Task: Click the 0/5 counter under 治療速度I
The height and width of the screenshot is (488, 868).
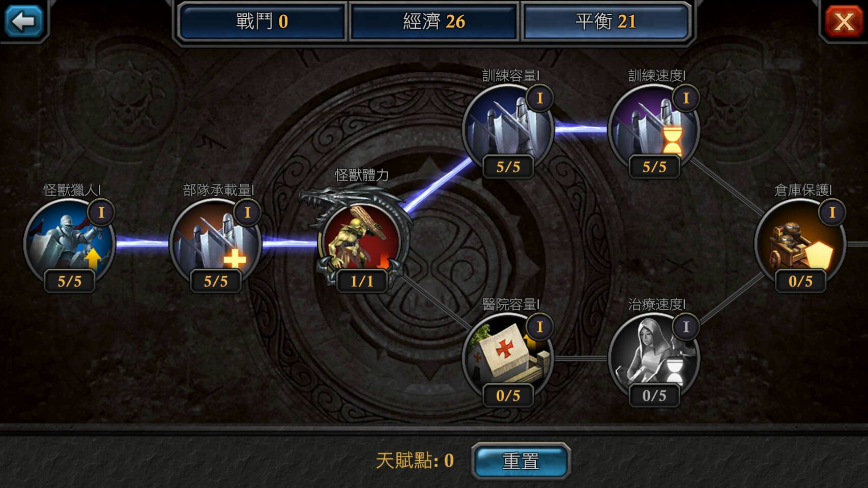Action: tap(654, 395)
